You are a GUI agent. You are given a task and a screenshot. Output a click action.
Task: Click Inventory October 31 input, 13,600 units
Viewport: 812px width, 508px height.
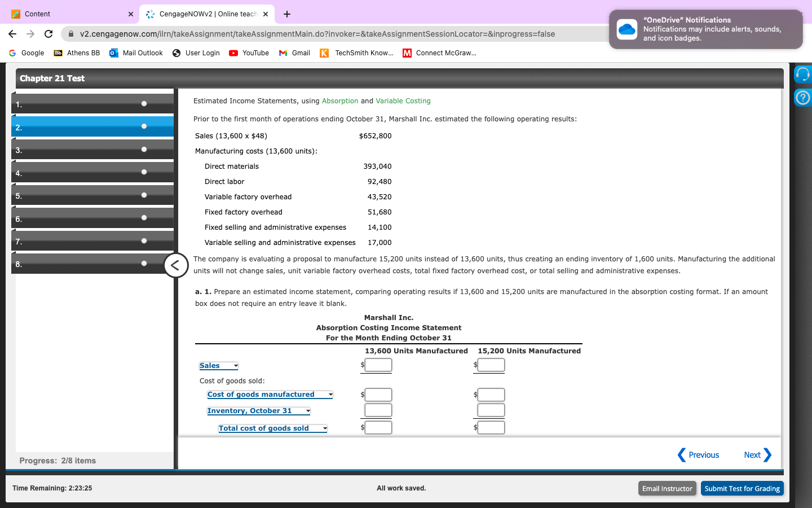tap(378, 410)
